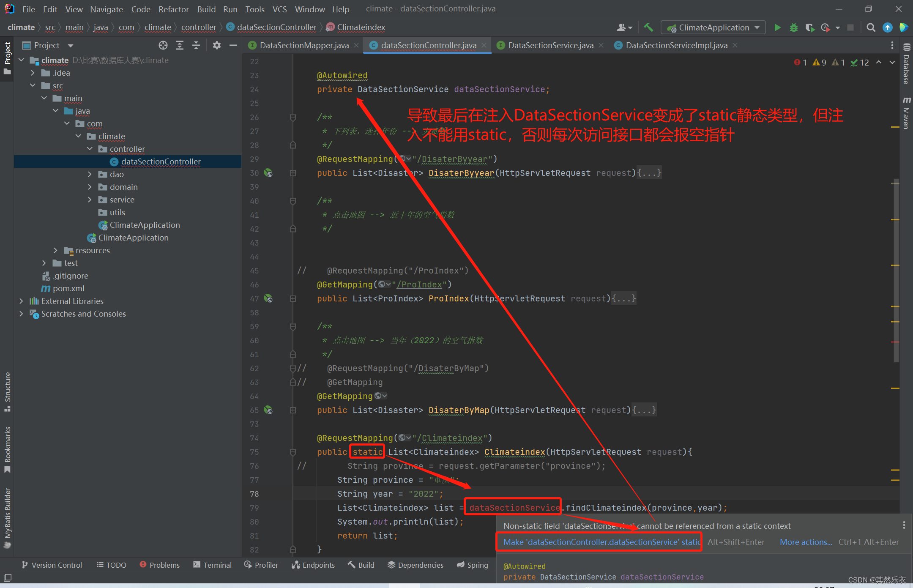The width and height of the screenshot is (913, 588).
Task: Apply 'Make dataSectionController.dataSectionService static' quick fix
Action: tap(598, 542)
